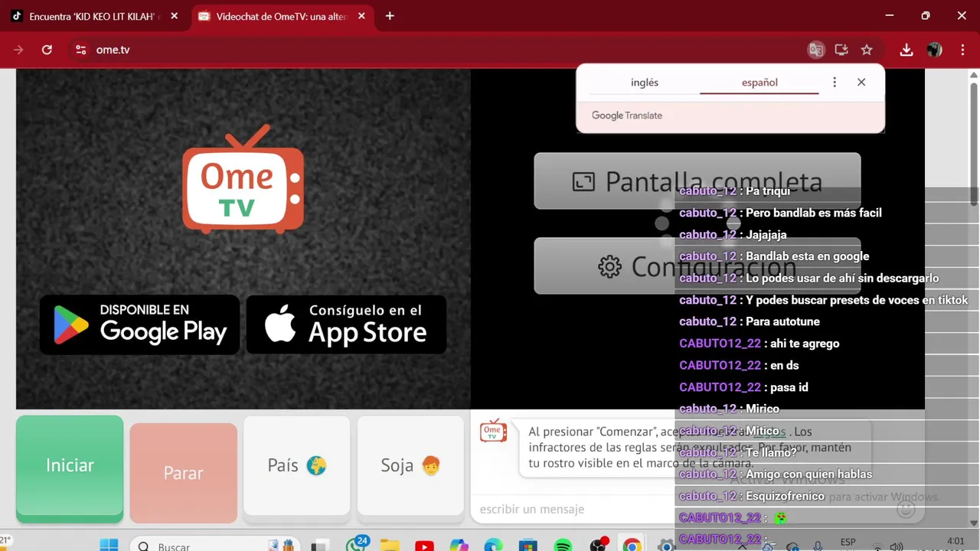This screenshot has height=551, width=980.
Task: Open Task View from the taskbar
Action: (320, 546)
